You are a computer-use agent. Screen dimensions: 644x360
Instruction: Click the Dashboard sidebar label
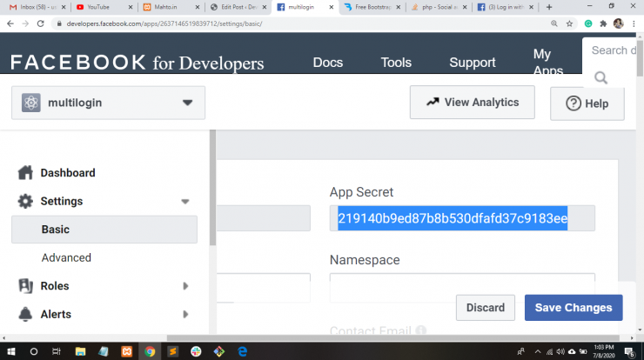[68, 173]
